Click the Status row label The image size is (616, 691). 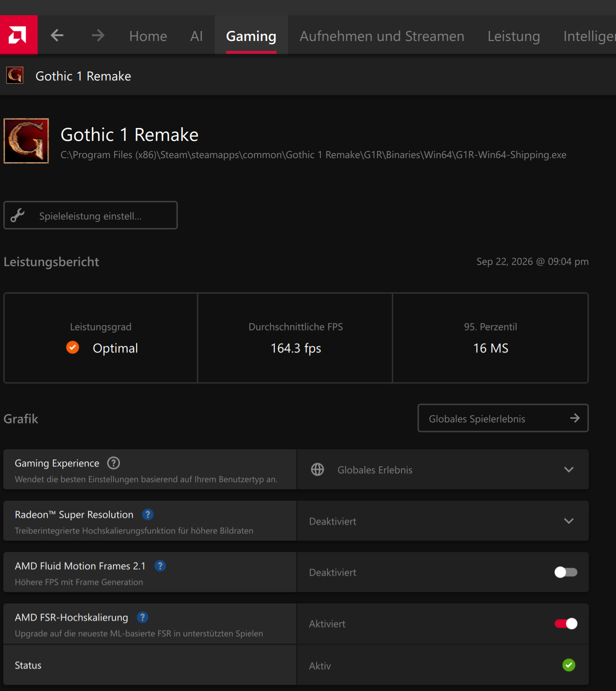coord(28,665)
